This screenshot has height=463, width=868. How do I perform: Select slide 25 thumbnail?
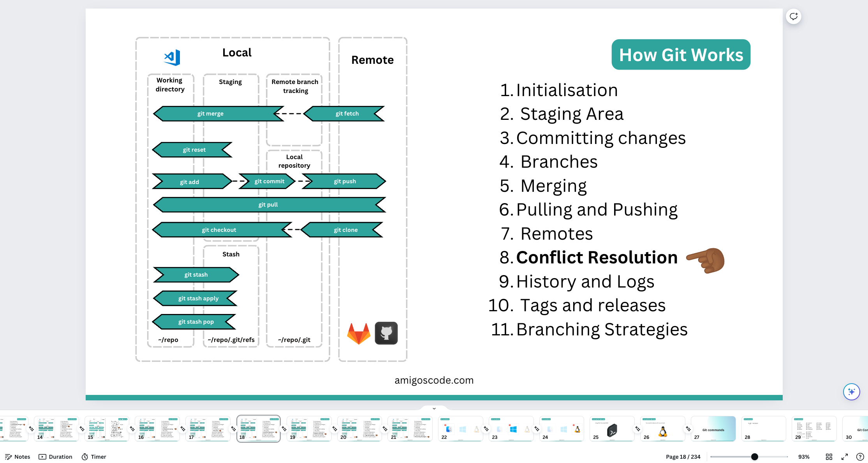[x=612, y=428]
